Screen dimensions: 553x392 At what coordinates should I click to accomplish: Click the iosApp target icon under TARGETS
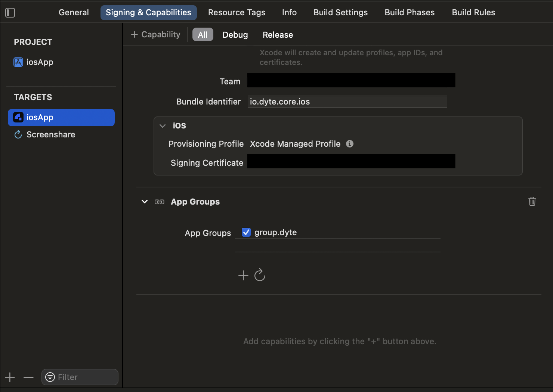coord(18,117)
